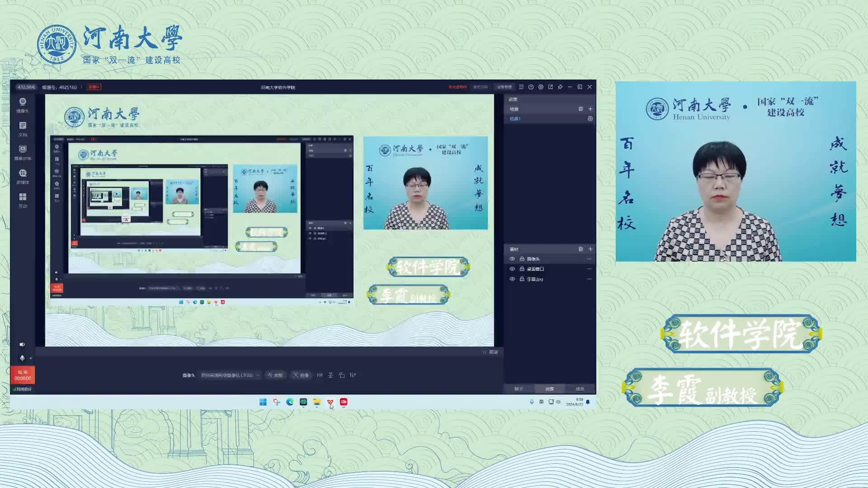
Task: Click the rotate camera icon
Action: tap(342, 375)
